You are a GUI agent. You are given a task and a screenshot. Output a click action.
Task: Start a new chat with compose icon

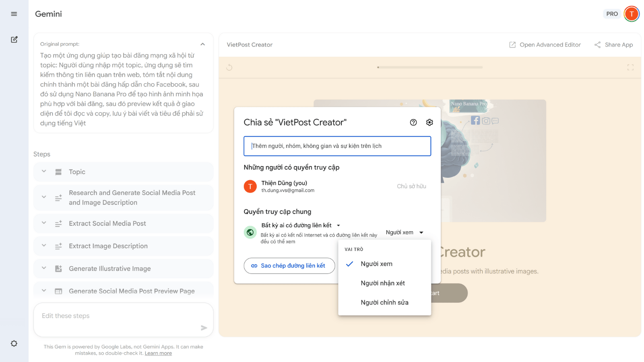pos(14,39)
